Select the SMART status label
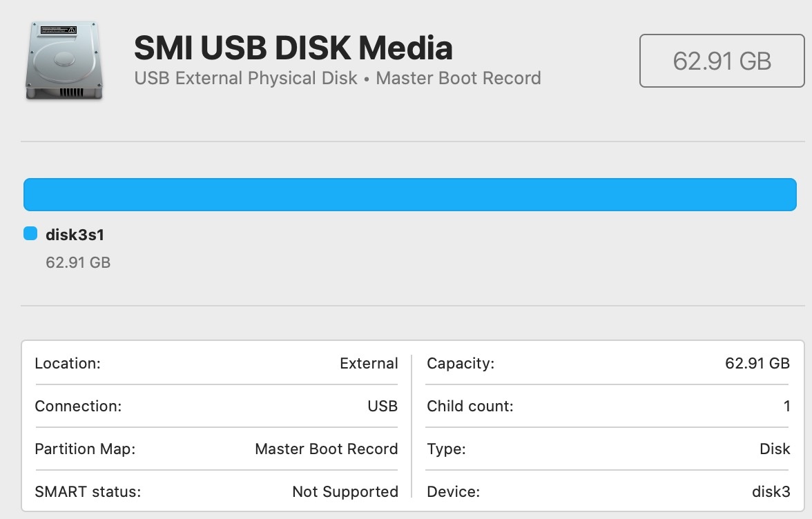 click(88, 492)
